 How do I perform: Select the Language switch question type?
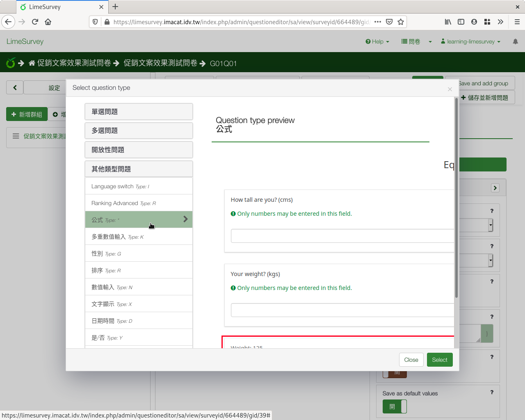[x=139, y=186]
